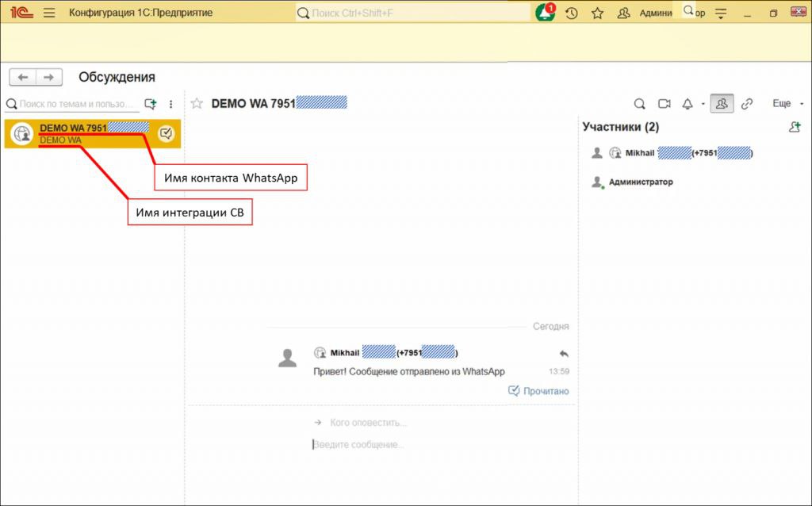Go back with the left arrow
This screenshot has width=812, height=506.
(x=23, y=77)
